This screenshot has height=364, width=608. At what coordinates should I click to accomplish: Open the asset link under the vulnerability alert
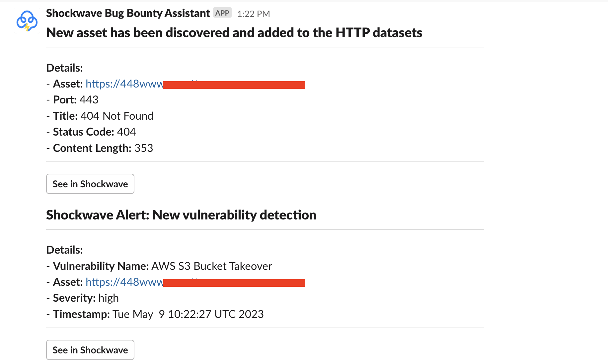(x=124, y=282)
